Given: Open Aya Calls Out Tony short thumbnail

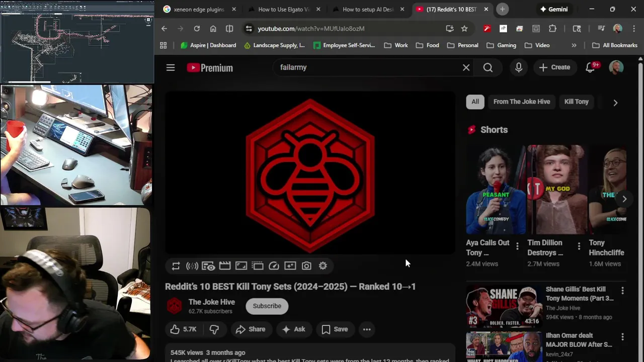Looking at the screenshot, I should 496,190.
